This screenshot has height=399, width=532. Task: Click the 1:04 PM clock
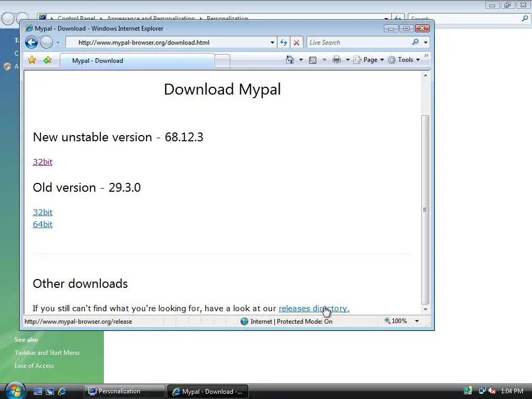[512, 391]
